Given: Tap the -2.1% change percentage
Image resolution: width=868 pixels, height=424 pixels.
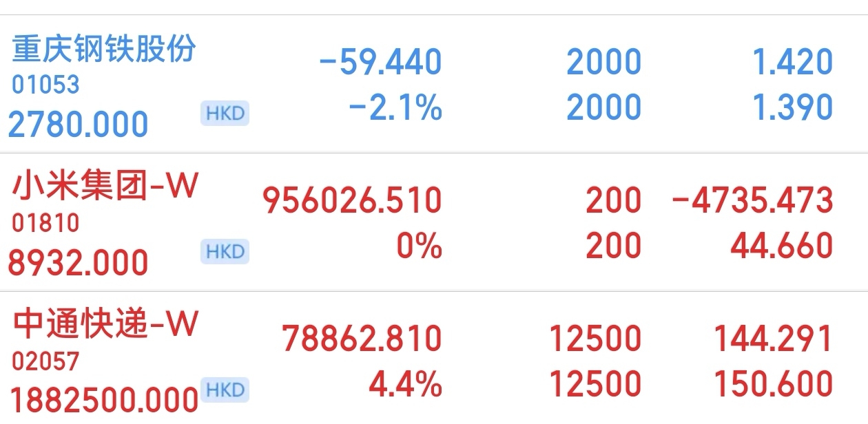Looking at the screenshot, I should point(395,109).
